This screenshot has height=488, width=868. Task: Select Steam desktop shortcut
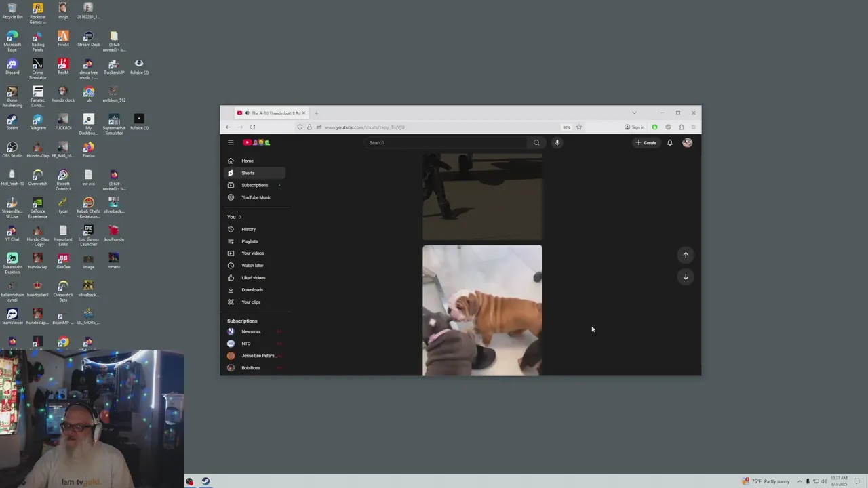pos(12,122)
